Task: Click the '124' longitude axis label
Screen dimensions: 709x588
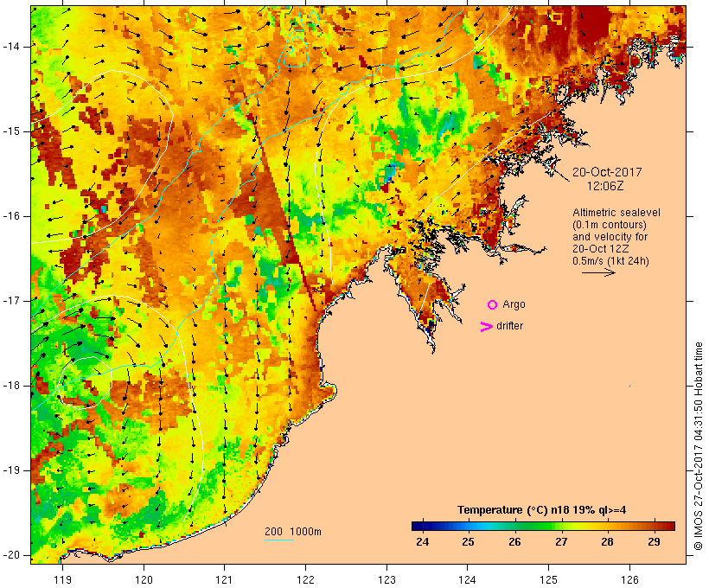Action: [467, 579]
